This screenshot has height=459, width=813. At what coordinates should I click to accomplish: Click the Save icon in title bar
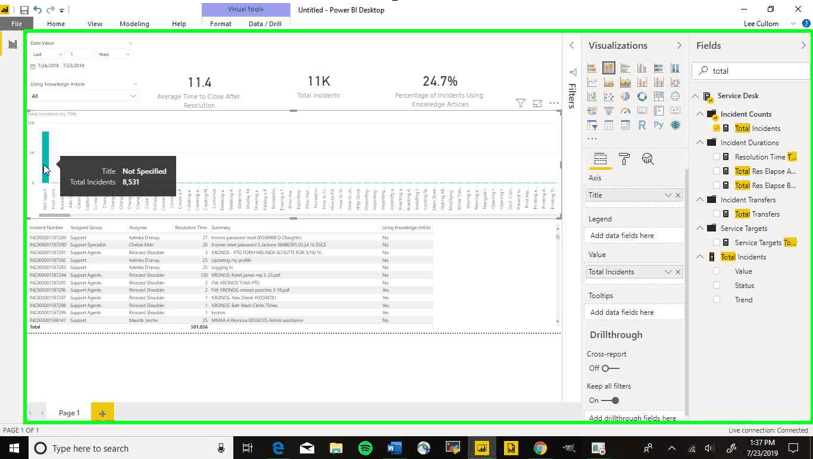pyautogui.click(x=24, y=10)
